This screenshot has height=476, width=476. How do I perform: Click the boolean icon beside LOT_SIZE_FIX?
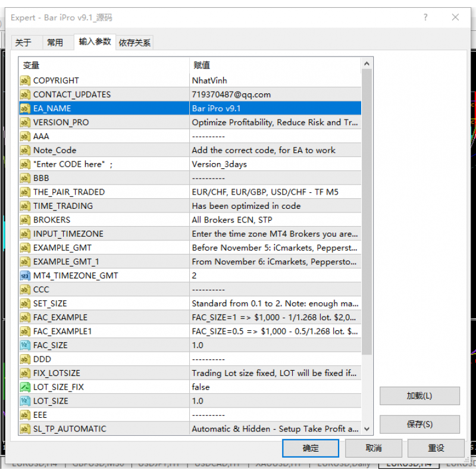[x=25, y=387]
